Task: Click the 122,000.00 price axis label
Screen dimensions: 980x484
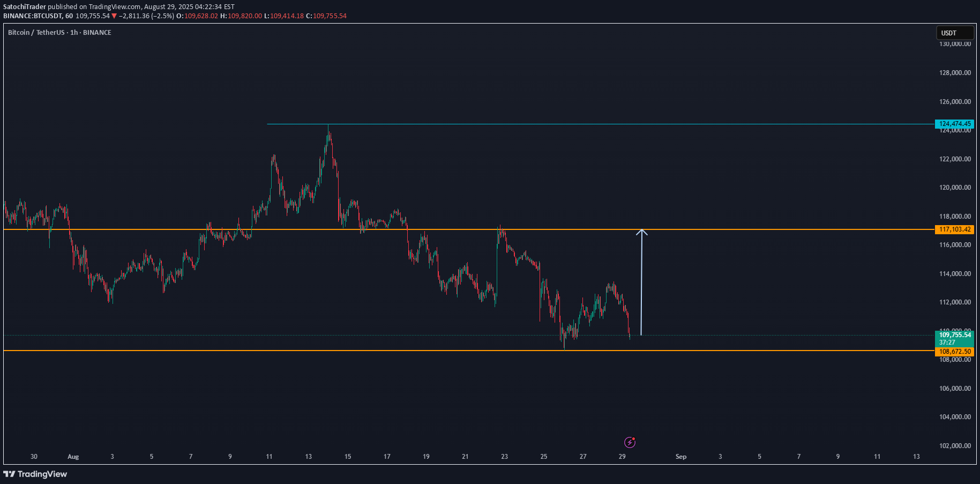Action: click(955, 159)
